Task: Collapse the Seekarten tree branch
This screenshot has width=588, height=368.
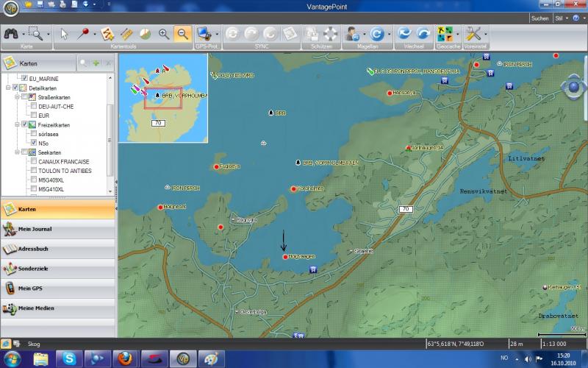Action: 15,152
